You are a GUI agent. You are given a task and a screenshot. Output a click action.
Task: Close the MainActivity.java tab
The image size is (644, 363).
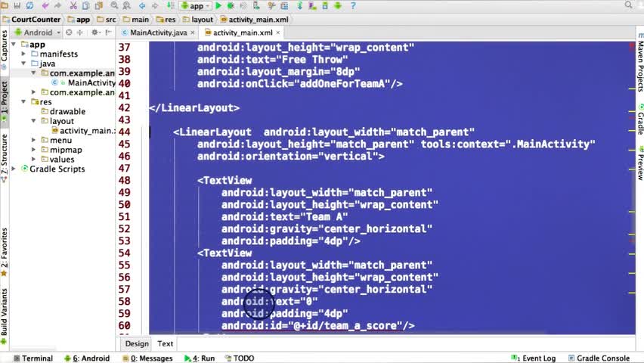192,33
